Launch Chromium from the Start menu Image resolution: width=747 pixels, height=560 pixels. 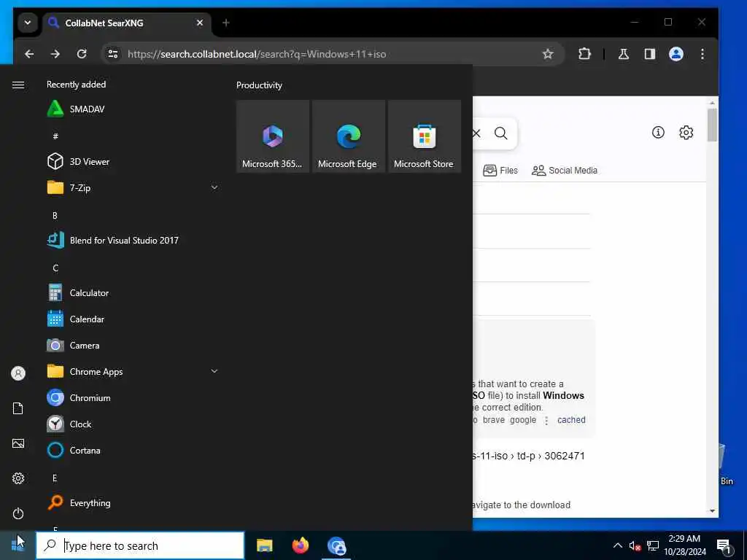click(x=133, y=397)
